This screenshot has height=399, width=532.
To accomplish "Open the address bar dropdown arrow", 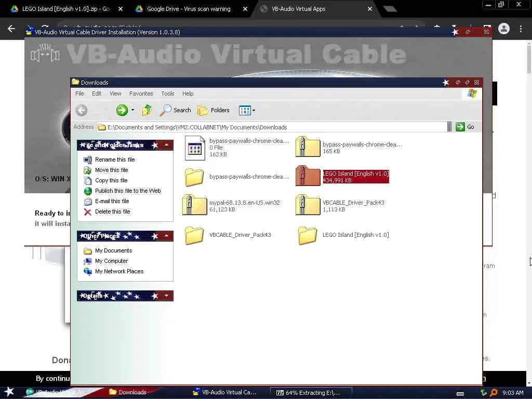I will 449,127.
